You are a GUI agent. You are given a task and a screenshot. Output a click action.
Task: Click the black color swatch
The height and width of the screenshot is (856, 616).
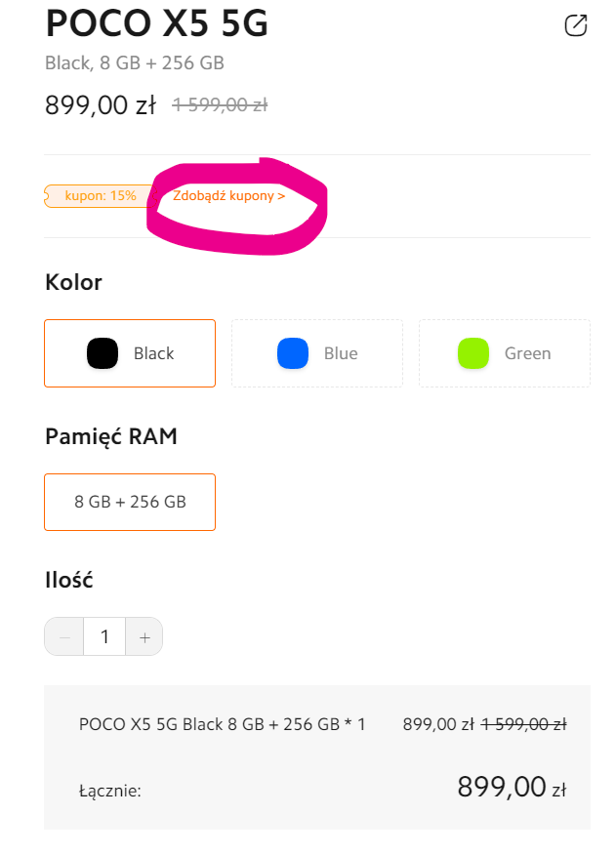(103, 353)
